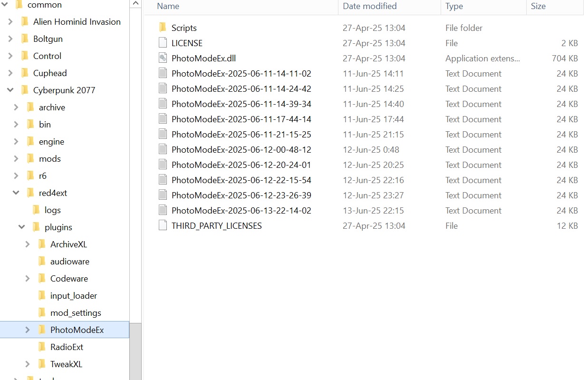This screenshot has width=588, height=380.
Task: Collapse the plugins folder node
Action: pos(22,227)
